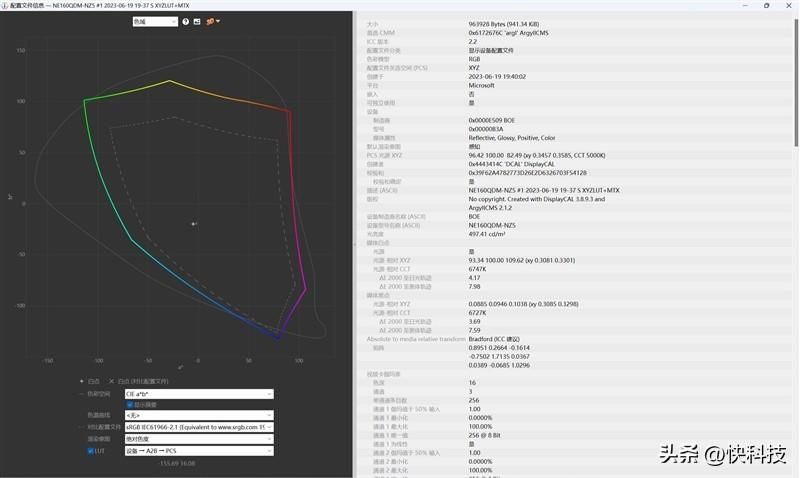Open the sRGB IEC61966-2.1 comparison profile dropdown
Viewport: 800px width, 478px height.
[199, 427]
